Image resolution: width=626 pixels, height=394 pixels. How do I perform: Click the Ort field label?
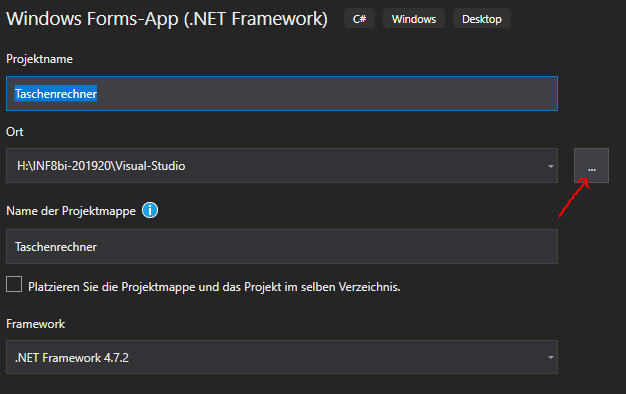[15, 132]
